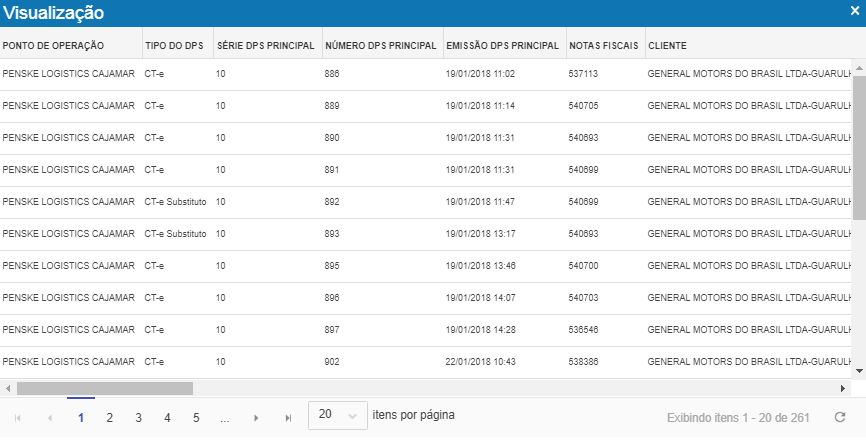
Task: Go to page 5
Action: (196, 418)
